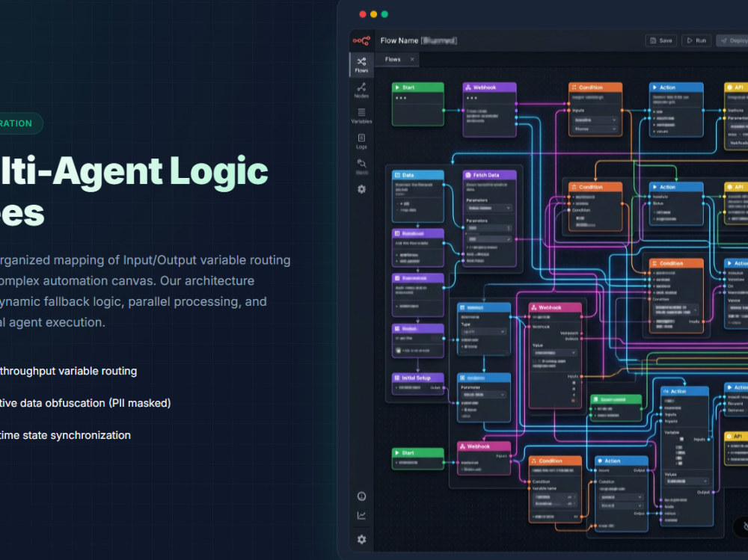Click the 'throughput variable routing' text

[68, 371]
